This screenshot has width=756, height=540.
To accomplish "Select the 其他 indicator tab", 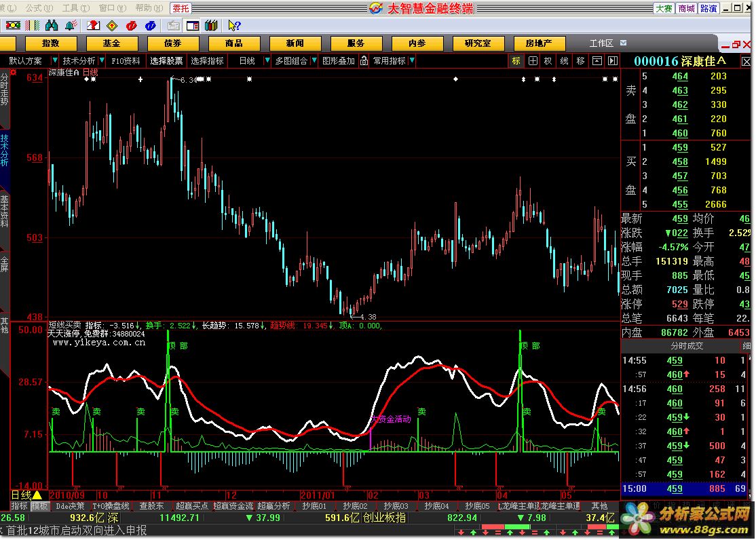I will (x=599, y=506).
